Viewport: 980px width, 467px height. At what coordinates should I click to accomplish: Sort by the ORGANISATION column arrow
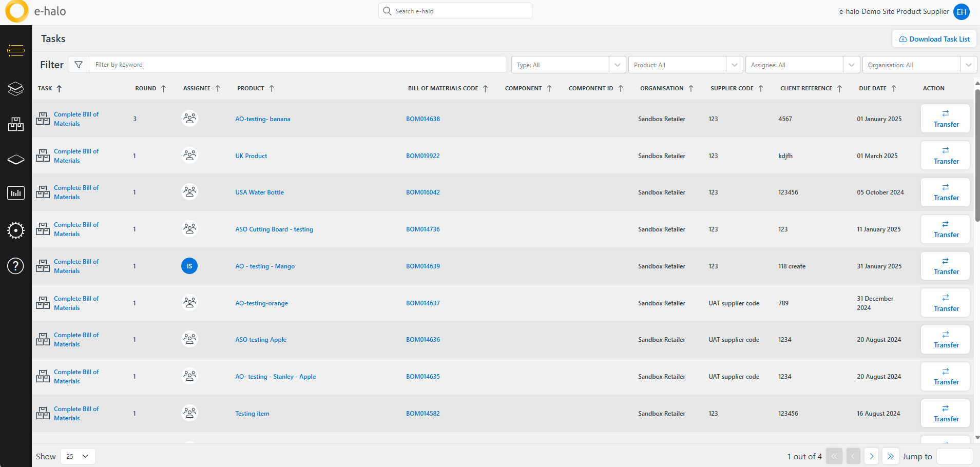click(692, 88)
